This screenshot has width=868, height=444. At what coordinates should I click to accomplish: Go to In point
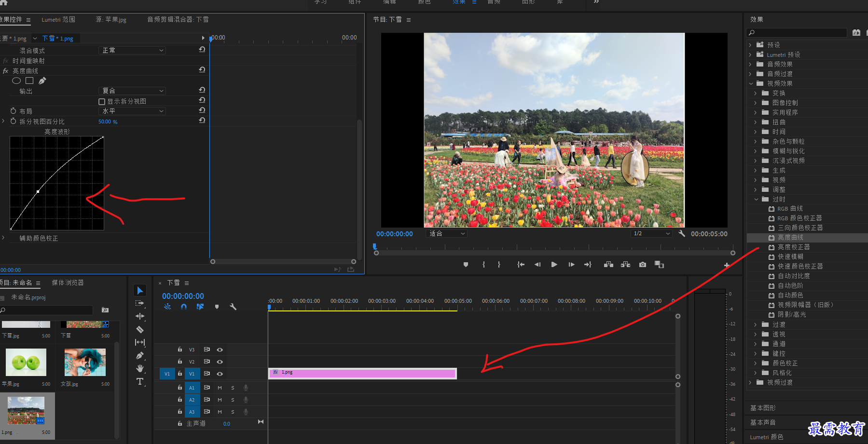(521, 264)
